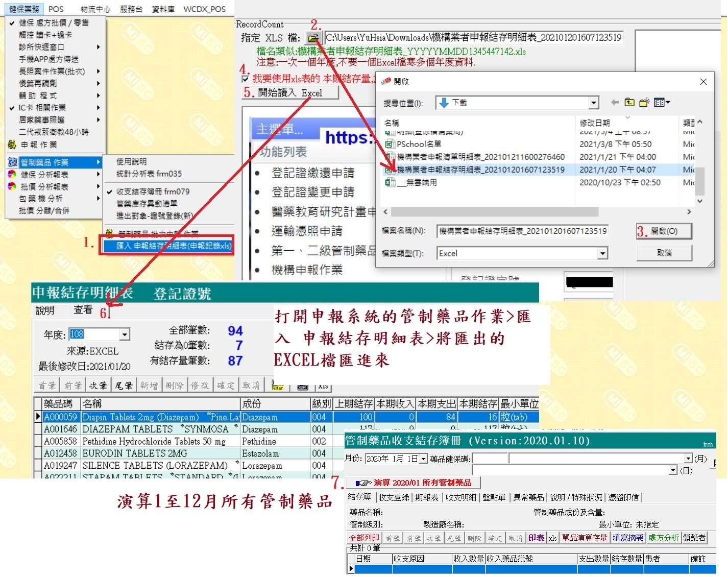Screen dimensions: 728x577
Task: Toggle 我要使用xls表的 本期結存量 checkbox
Action: pyautogui.click(x=245, y=79)
